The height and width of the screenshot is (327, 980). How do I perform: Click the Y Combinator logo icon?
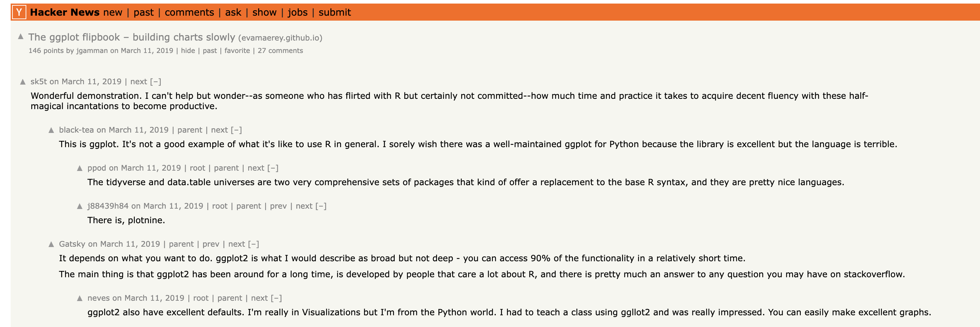pyautogui.click(x=19, y=12)
